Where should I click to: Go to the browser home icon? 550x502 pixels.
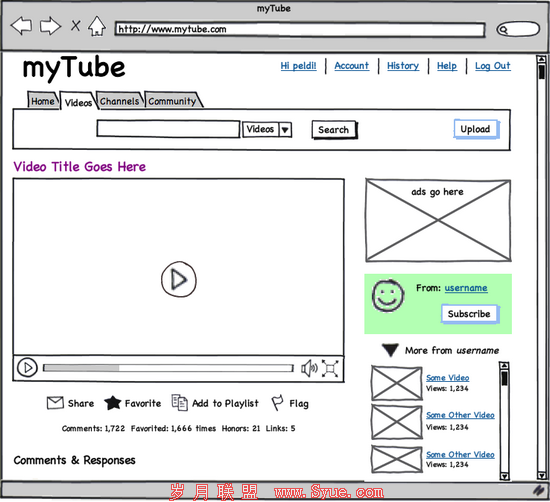click(97, 26)
